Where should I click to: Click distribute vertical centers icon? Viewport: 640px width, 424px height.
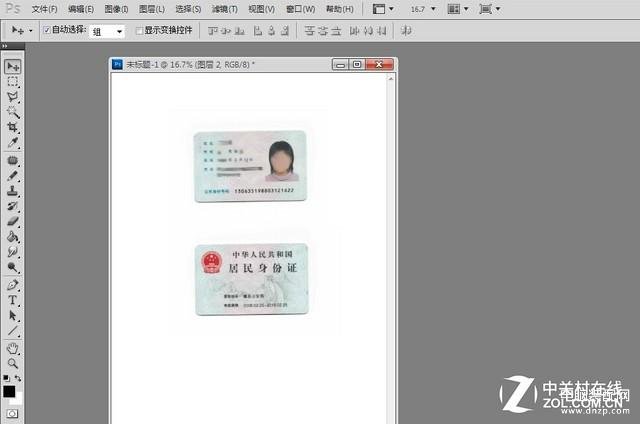(x=323, y=31)
